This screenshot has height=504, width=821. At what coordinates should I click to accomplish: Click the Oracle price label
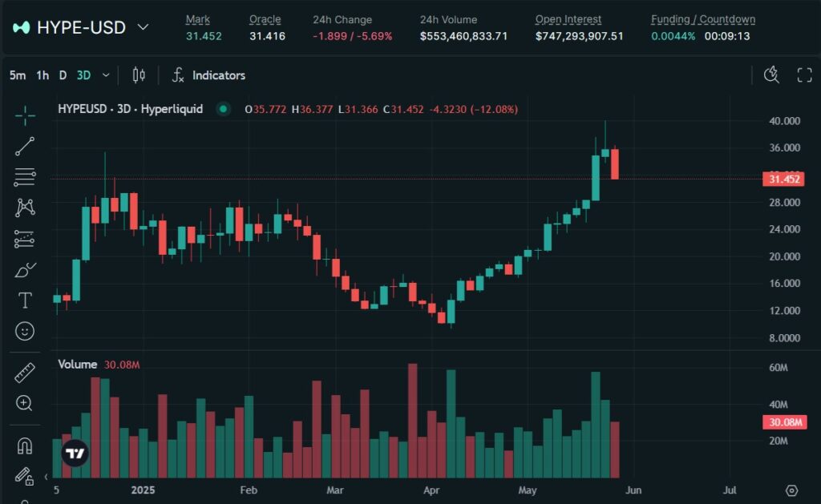(x=265, y=19)
